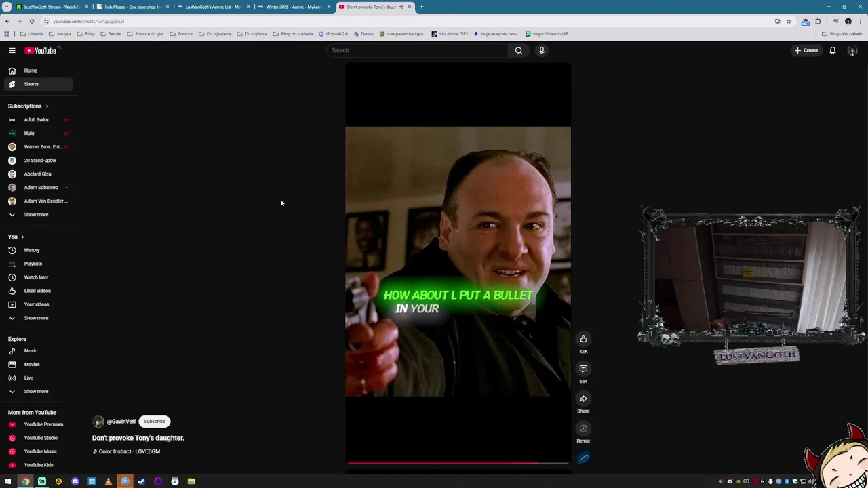
Task: Open Chrome three-dot menu
Action: pyautogui.click(x=860, y=21)
